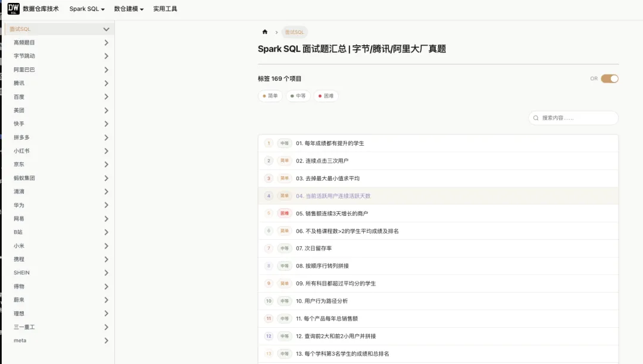The image size is (643, 364).
Task: Filter by the 简单 tag
Action: tap(270, 96)
